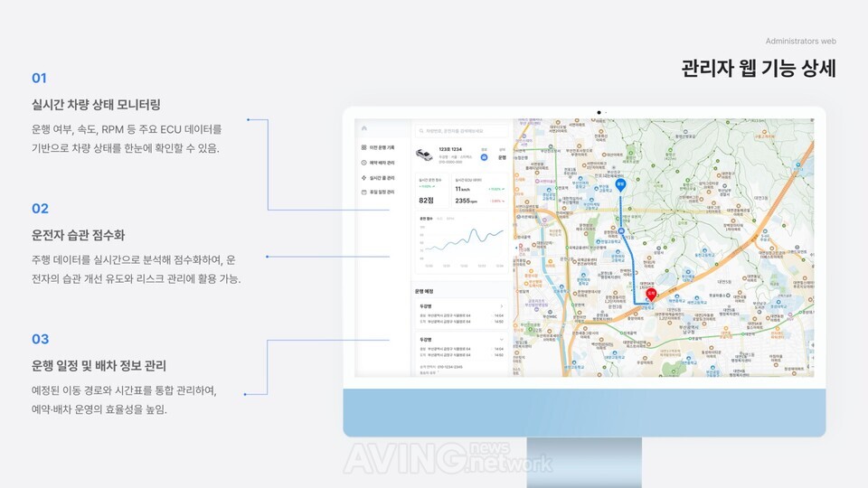Viewport: 868px width, 488px height.
Task: Select the 운전 점수 chart tab
Action: point(426,219)
